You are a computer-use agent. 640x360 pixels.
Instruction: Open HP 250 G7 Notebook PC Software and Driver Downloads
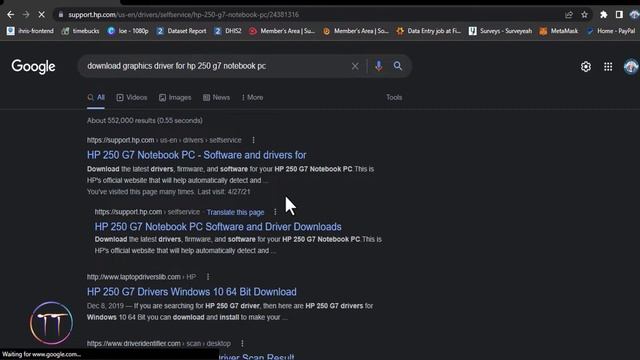[218, 227]
